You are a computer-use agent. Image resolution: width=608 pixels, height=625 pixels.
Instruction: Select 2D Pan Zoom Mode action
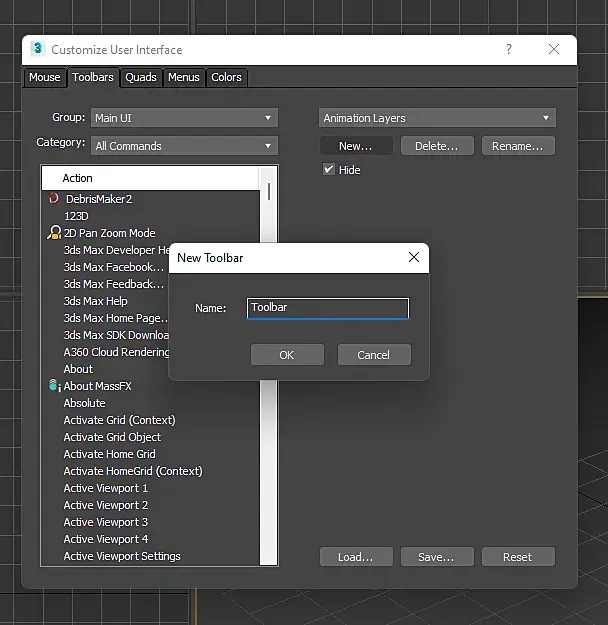click(110, 233)
